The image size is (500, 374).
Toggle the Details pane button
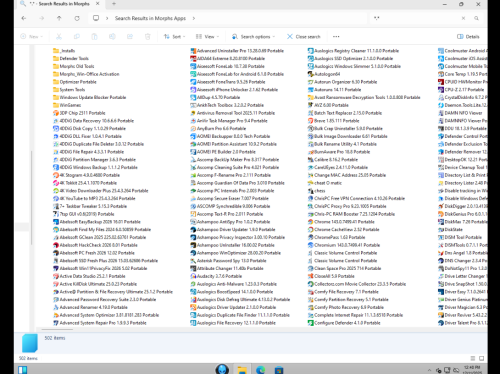coord(468,37)
